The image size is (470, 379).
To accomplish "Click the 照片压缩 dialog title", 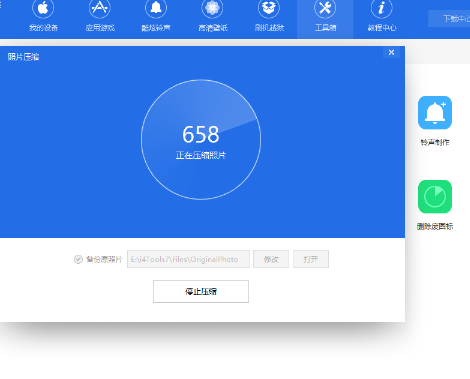I will pos(23,57).
